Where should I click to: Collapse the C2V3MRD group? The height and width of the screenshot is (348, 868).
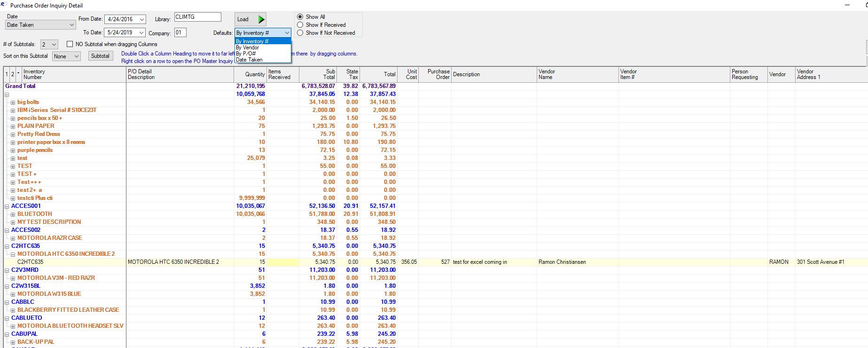[x=7, y=270]
